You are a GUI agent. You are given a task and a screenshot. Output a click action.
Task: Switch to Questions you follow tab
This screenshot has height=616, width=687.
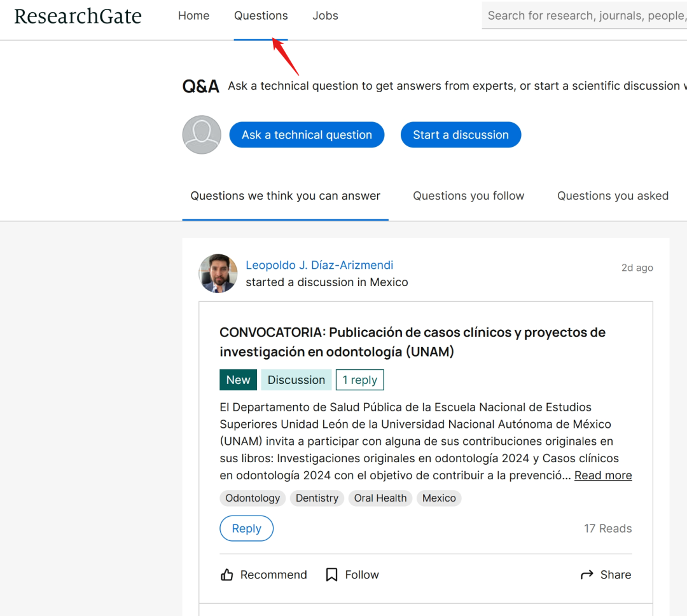(x=468, y=196)
